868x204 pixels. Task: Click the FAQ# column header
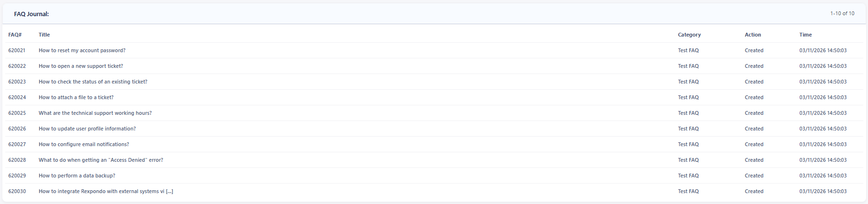point(15,35)
